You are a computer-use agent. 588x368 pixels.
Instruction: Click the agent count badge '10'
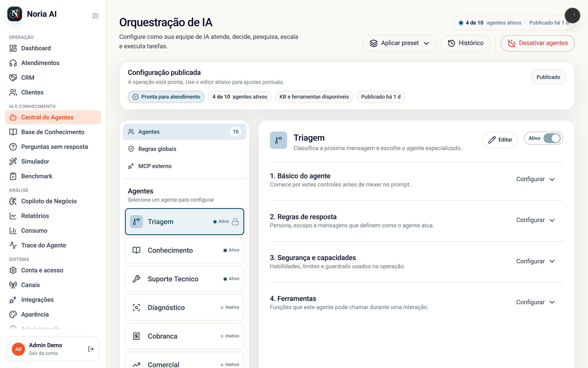tap(235, 132)
